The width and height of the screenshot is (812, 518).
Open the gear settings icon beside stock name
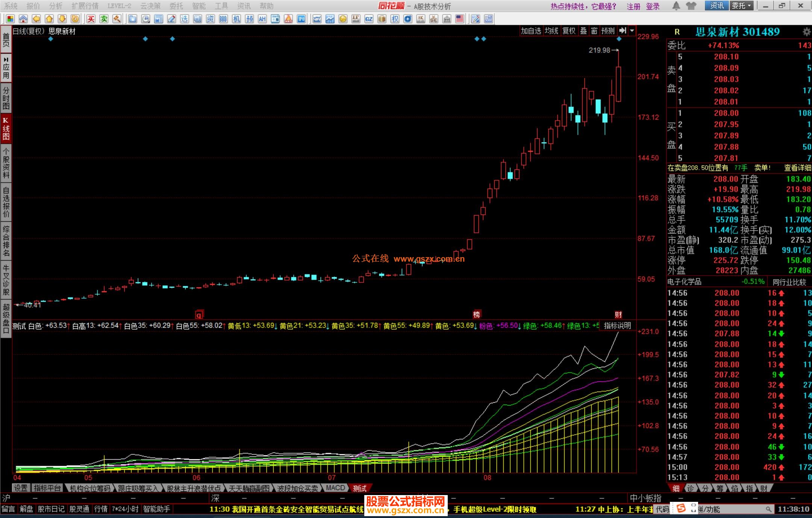click(806, 32)
